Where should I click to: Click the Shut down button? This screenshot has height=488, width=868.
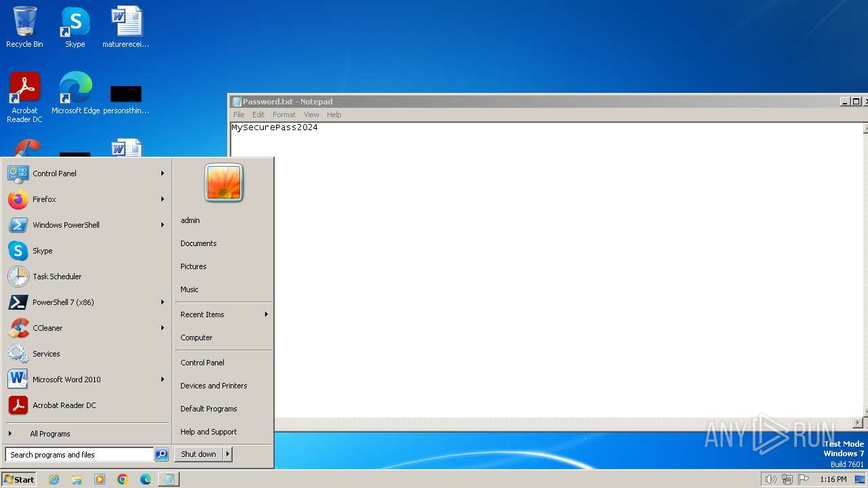click(x=199, y=454)
